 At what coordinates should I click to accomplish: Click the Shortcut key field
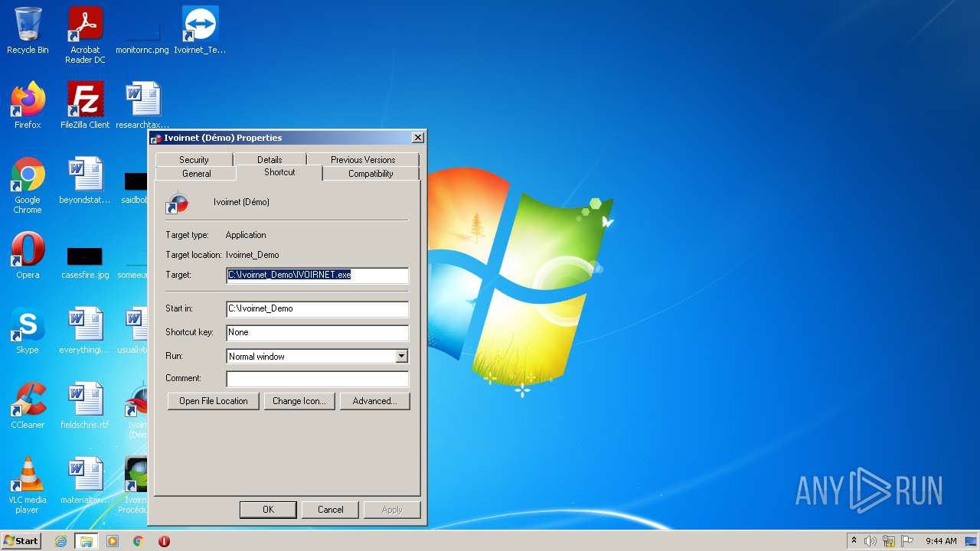point(318,332)
